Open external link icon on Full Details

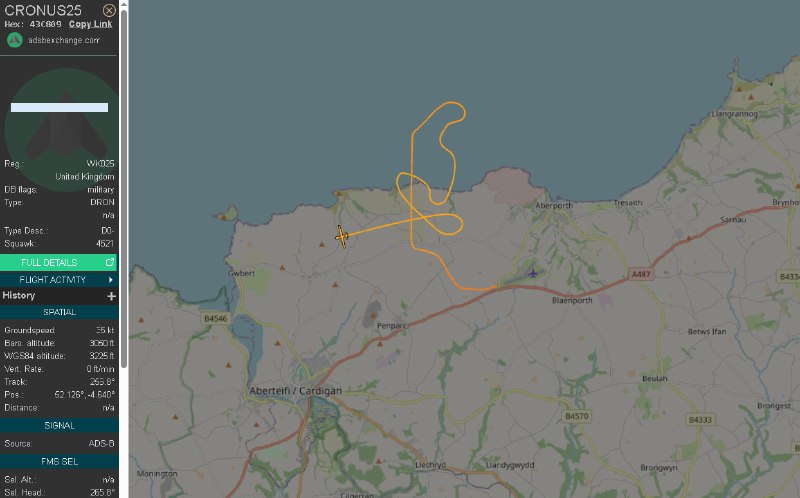[109, 262]
